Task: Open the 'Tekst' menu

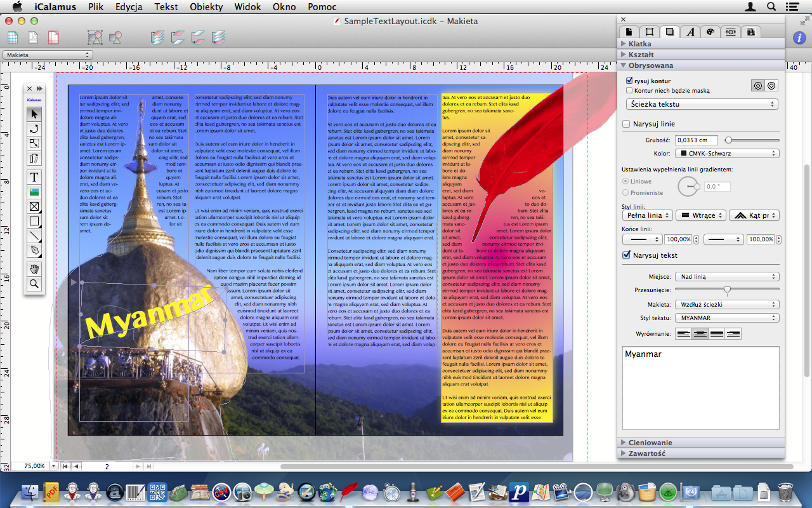Action: tap(166, 6)
